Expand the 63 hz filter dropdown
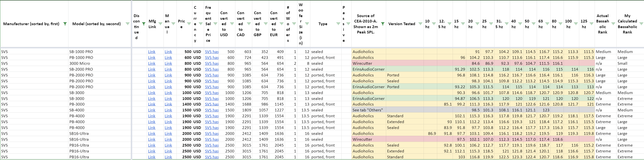Image resolution: width=644 pixels, height=160 pixels. pos(547,24)
